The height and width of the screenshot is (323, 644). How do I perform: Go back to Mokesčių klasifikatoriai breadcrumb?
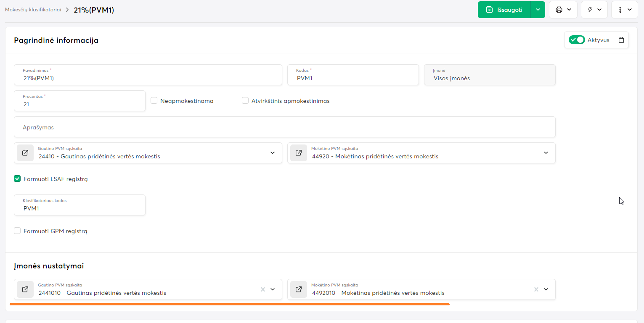pyautogui.click(x=33, y=10)
